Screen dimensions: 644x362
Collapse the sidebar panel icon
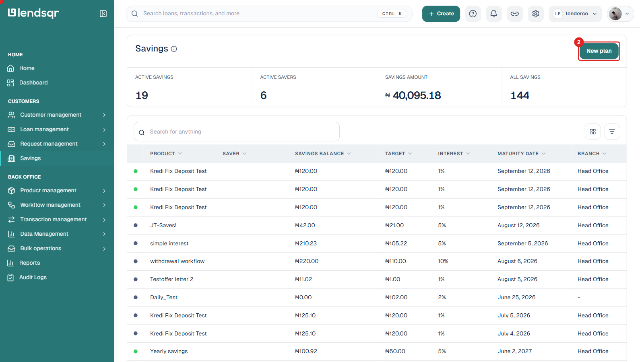(103, 14)
